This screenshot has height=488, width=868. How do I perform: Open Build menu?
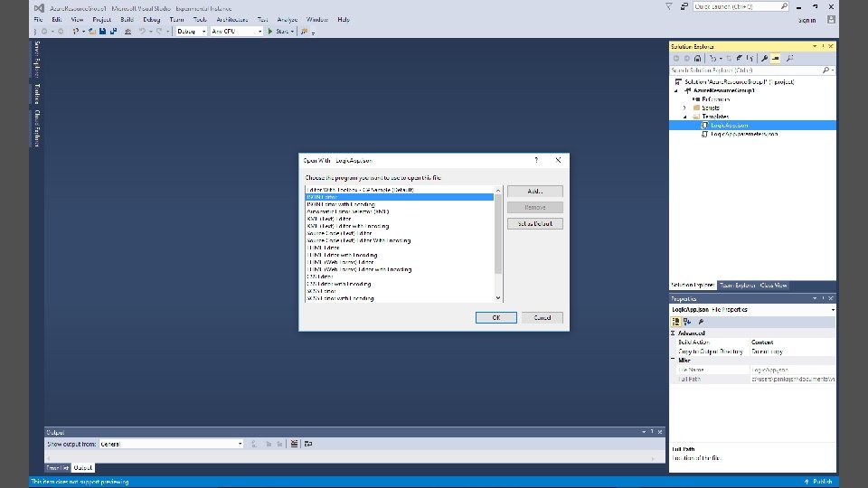(127, 19)
